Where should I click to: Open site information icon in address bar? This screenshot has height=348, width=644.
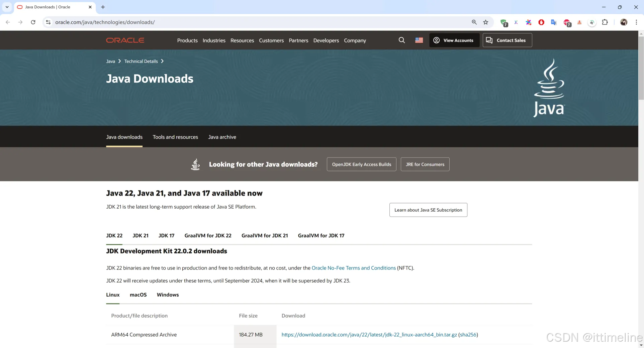pos(48,22)
